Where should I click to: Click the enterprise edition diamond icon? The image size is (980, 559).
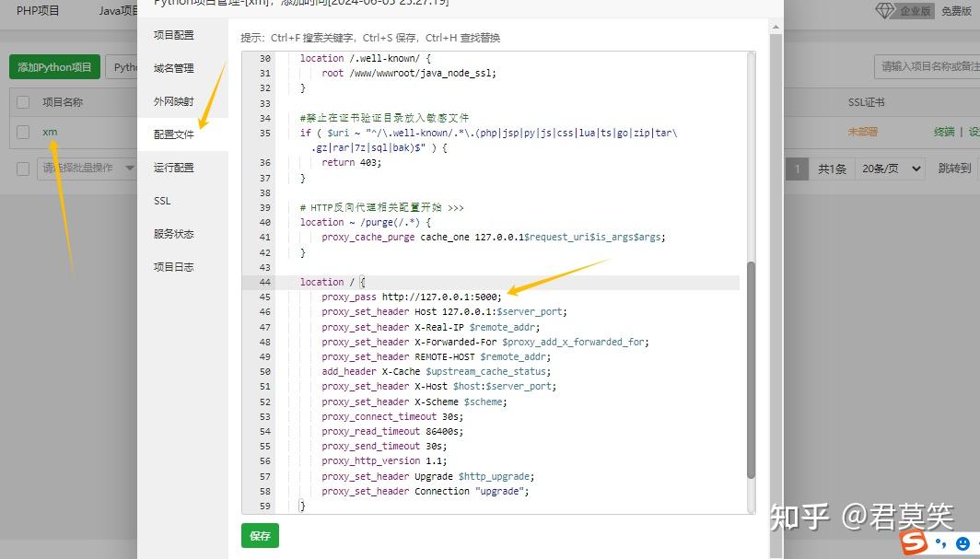pyautogui.click(x=881, y=8)
